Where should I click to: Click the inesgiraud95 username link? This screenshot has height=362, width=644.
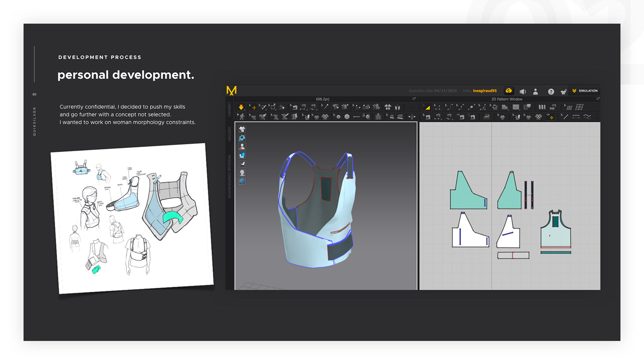point(484,91)
